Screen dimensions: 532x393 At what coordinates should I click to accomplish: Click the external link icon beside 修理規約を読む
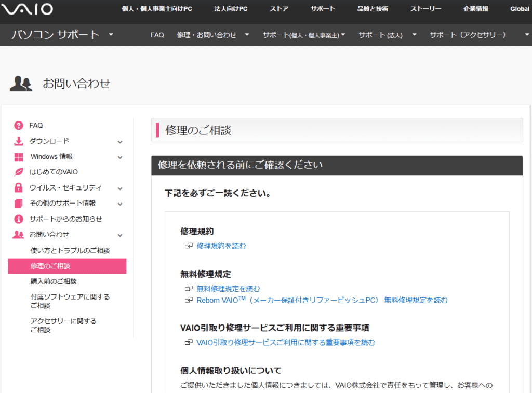(x=189, y=246)
